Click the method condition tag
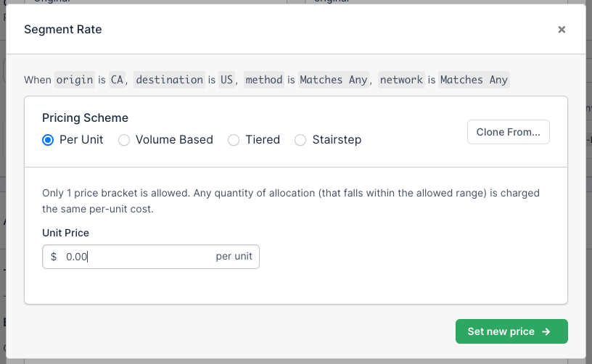The image size is (592, 364). point(263,80)
